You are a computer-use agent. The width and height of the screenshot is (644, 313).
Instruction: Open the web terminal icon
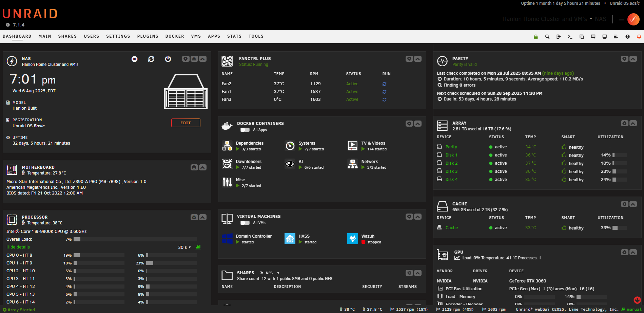[x=570, y=37]
